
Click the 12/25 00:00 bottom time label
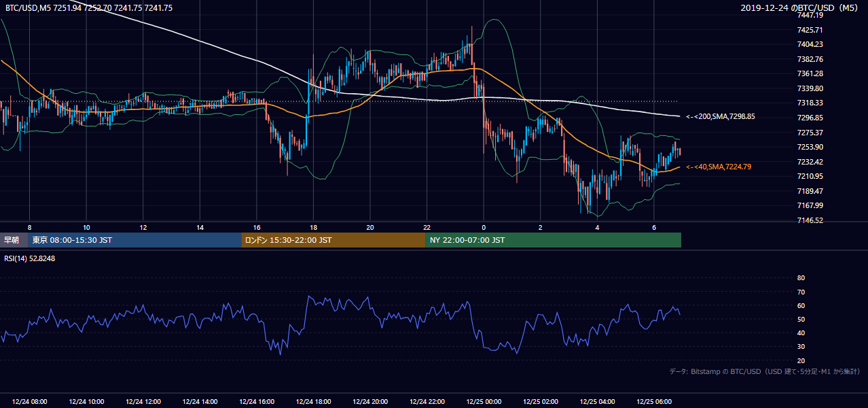tap(484, 402)
